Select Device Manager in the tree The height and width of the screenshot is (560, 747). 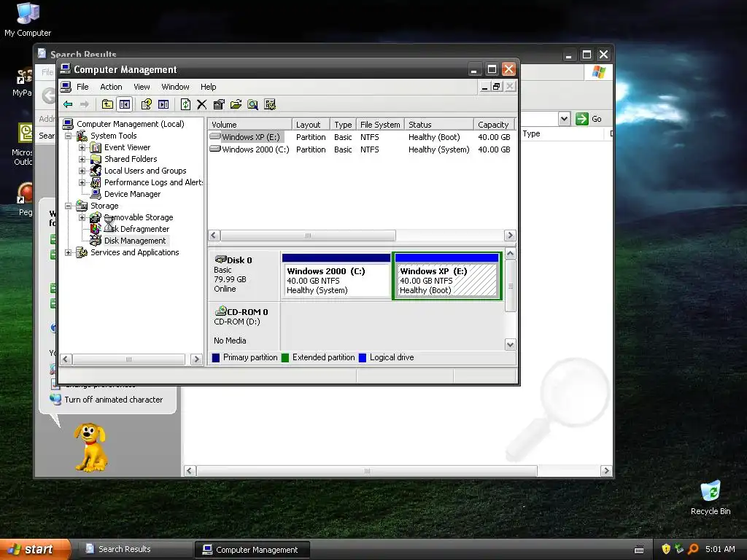pyautogui.click(x=132, y=194)
